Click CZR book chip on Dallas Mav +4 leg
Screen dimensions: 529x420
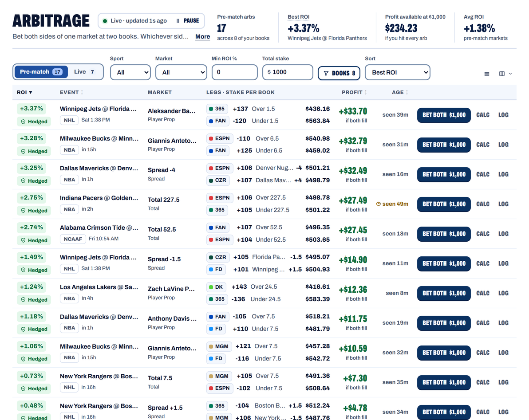pyautogui.click(x=217, y=181)
